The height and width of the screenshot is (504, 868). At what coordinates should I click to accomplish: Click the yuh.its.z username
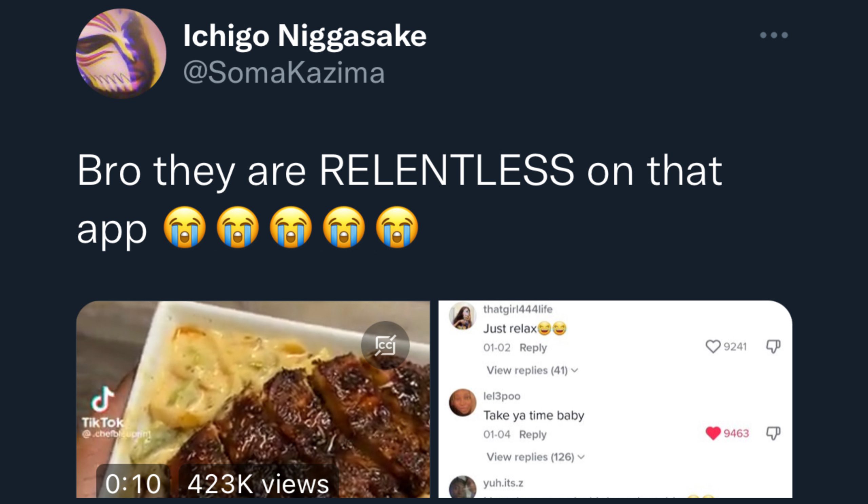pos(503,483)
